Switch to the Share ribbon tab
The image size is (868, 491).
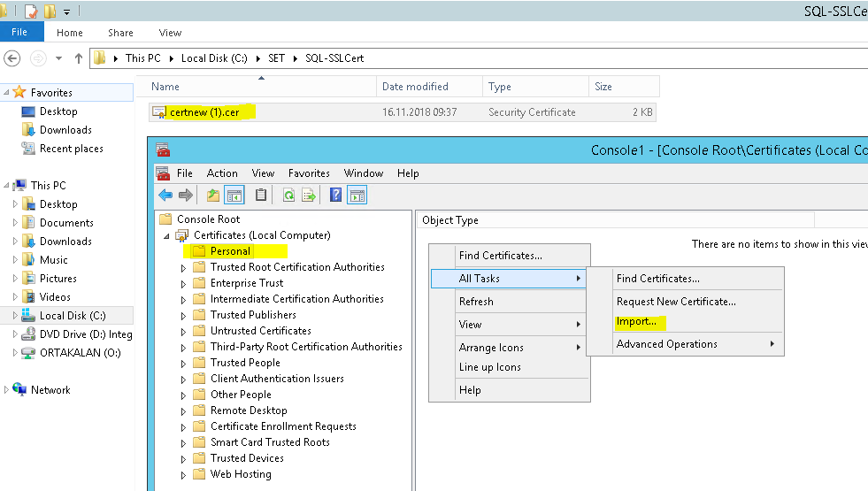coord(120,33)
